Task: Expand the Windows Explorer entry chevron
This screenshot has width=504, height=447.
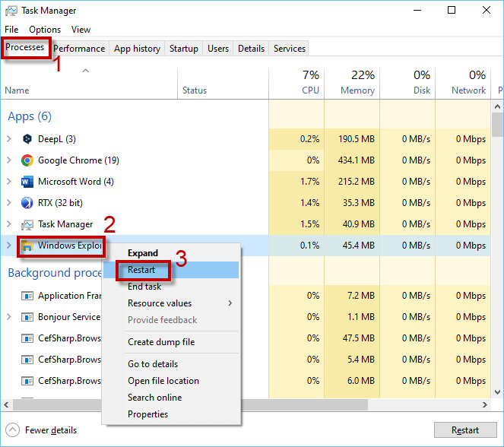Action: point(9,246)
